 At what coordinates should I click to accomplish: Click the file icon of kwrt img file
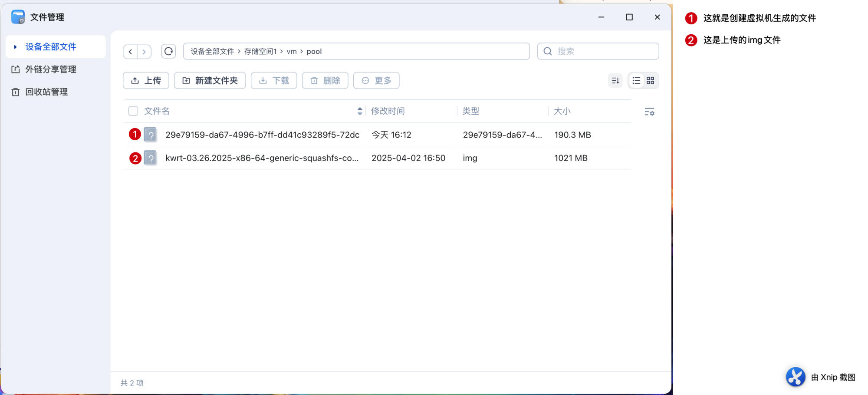coord(151,158)
